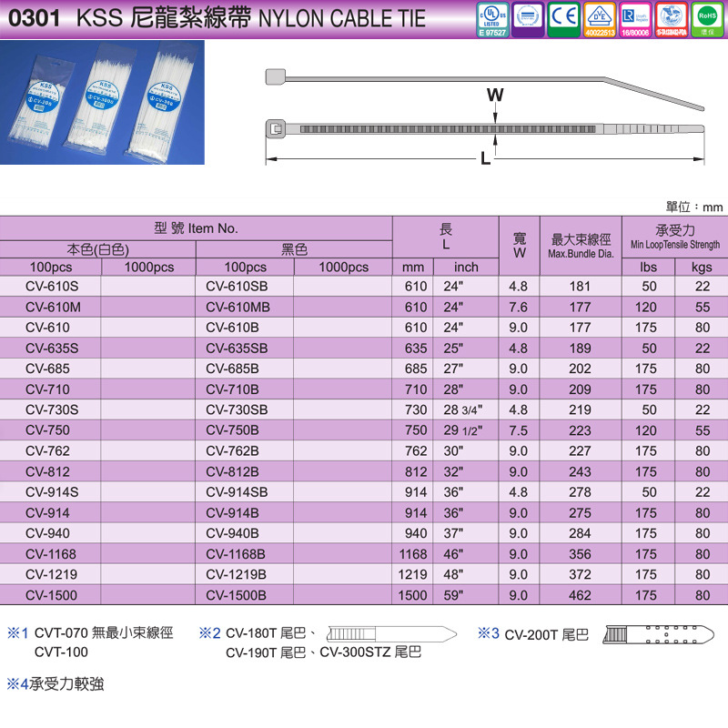The height and width of the screenshot is (728, 728).
Task: Select item CV-1500 in the table
Action: pos(51,595)
